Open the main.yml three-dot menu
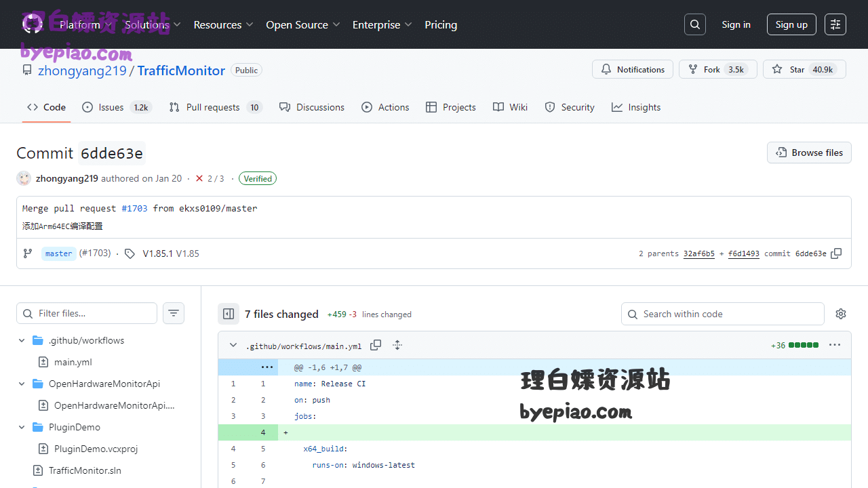The width and height of the screenshot is (868, 488). [835, 345]
